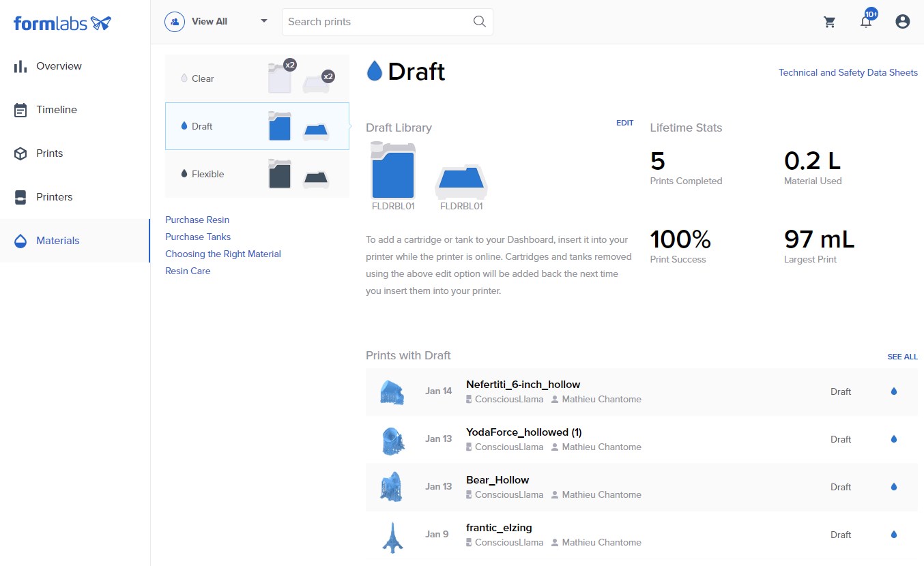Click the Draft Library cartridge FLDRBL01
Screen dimensions: 924x566
[x=393, y=171]
